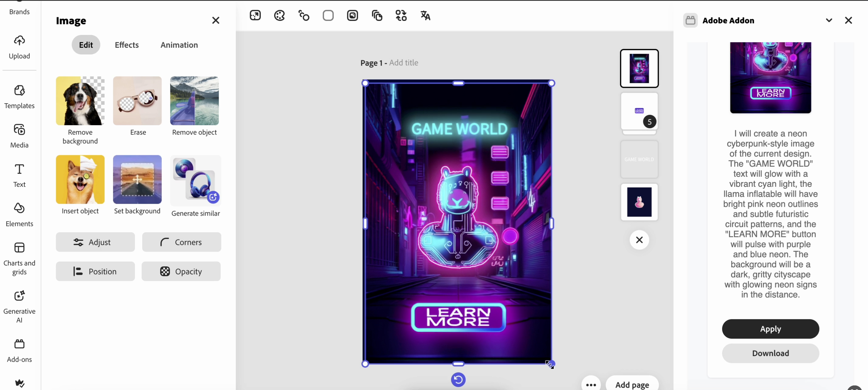Click the Download button

tap(770, 353)
